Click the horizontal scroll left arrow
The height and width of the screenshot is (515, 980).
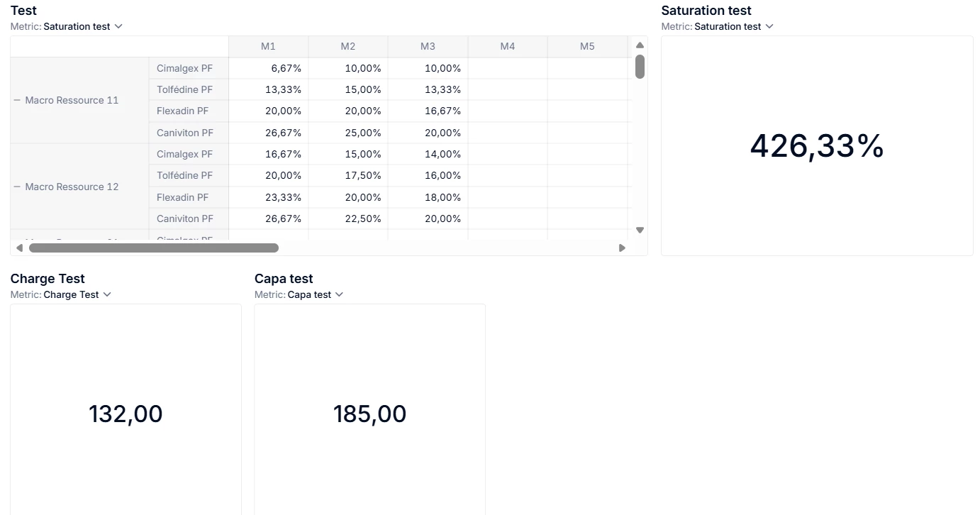pos(19,248)
